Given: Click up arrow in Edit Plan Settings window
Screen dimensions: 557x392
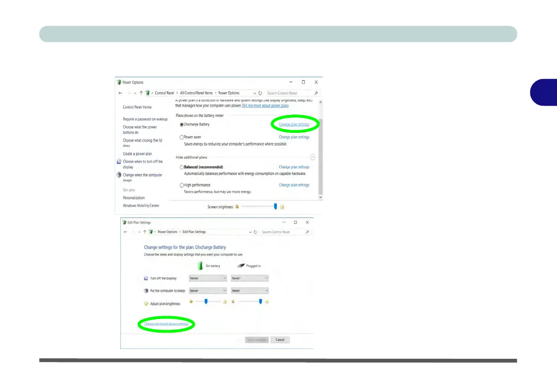Looking at the screenshot, I should [x=145, y=232].
